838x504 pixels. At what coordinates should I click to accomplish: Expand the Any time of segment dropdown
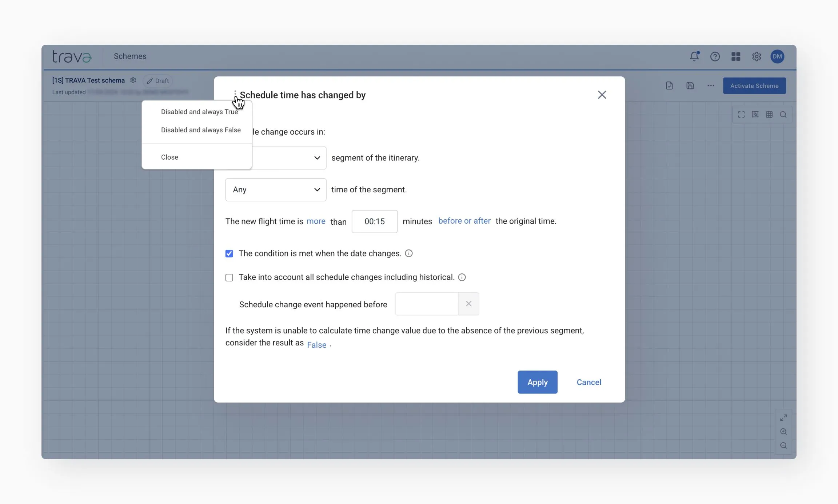coord(276,189)
